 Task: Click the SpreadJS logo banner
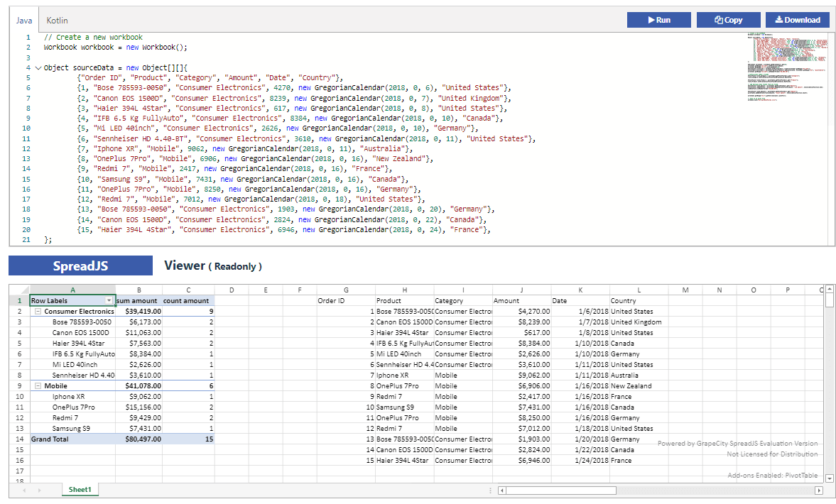pyautogui.click(x=80, y=265)
